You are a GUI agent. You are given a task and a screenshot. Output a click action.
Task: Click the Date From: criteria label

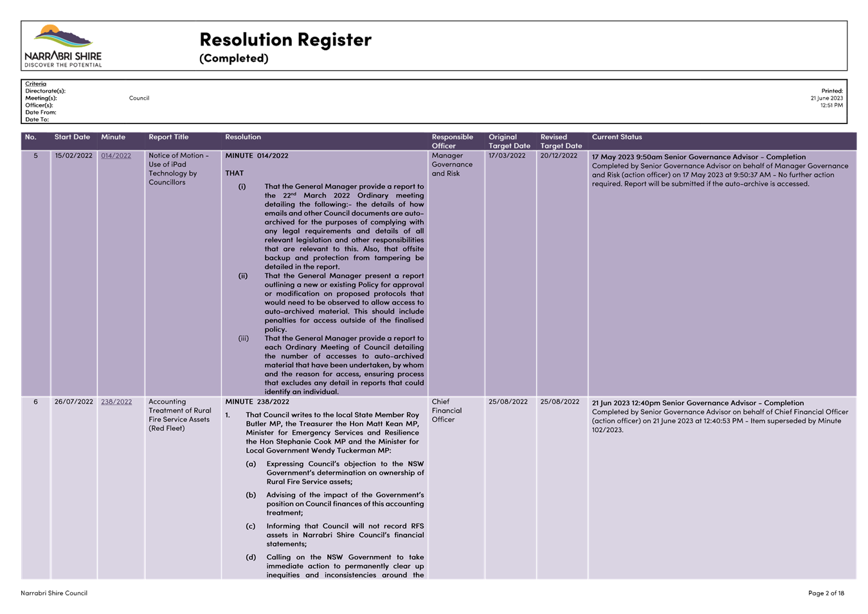[41, 113]
